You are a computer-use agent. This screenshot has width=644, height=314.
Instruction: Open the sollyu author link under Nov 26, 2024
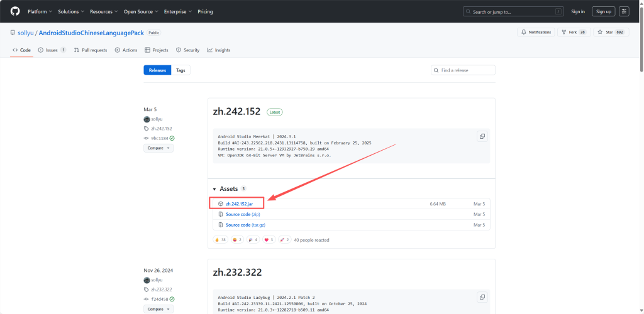pyautogui.click(x=157, y=280)
